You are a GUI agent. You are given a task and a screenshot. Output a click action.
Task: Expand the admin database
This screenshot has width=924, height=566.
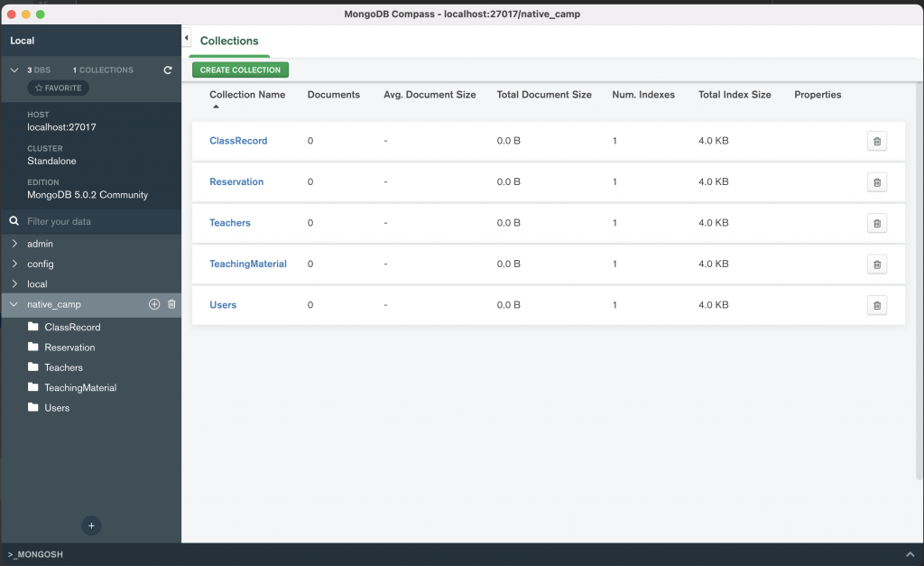click(14, 244)
